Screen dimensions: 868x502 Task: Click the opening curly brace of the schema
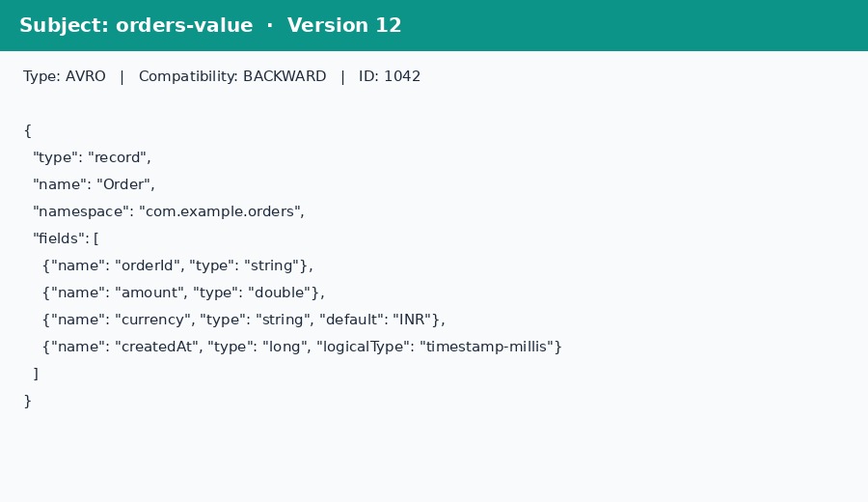[x=28, y=130]
